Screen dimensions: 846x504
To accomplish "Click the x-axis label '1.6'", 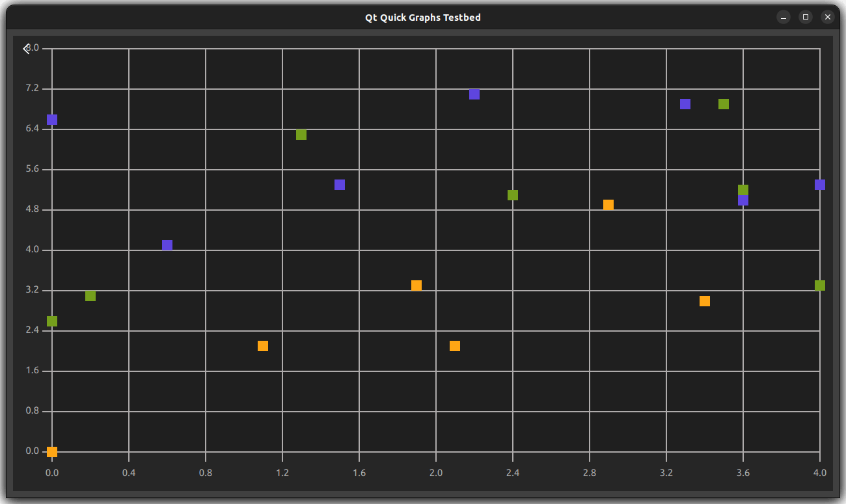I will coord(359,473).
